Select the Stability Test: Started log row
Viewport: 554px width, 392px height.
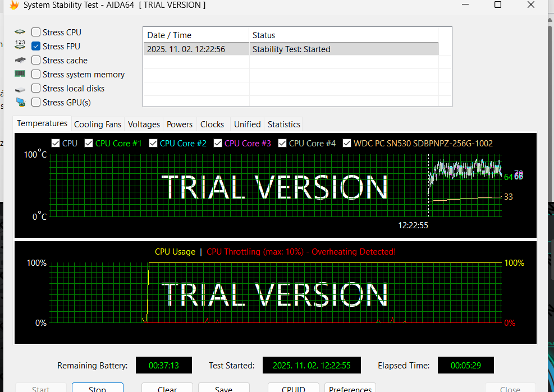[x=290, y=49]
